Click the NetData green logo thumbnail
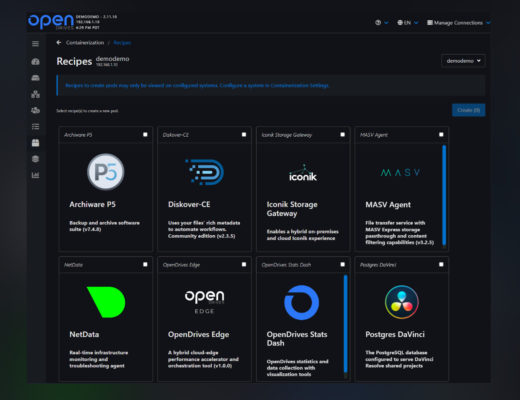The height and width of the screenshot is (400, 520). [106, 302]
